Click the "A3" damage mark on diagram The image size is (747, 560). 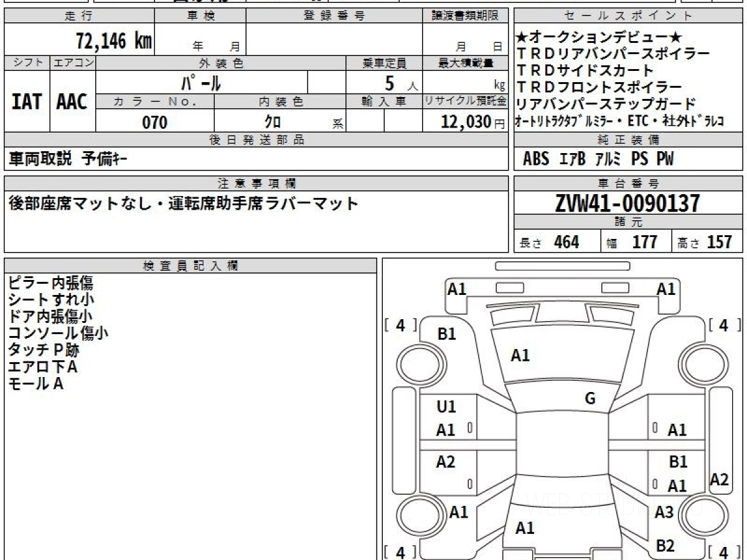[x=664, y=512]
